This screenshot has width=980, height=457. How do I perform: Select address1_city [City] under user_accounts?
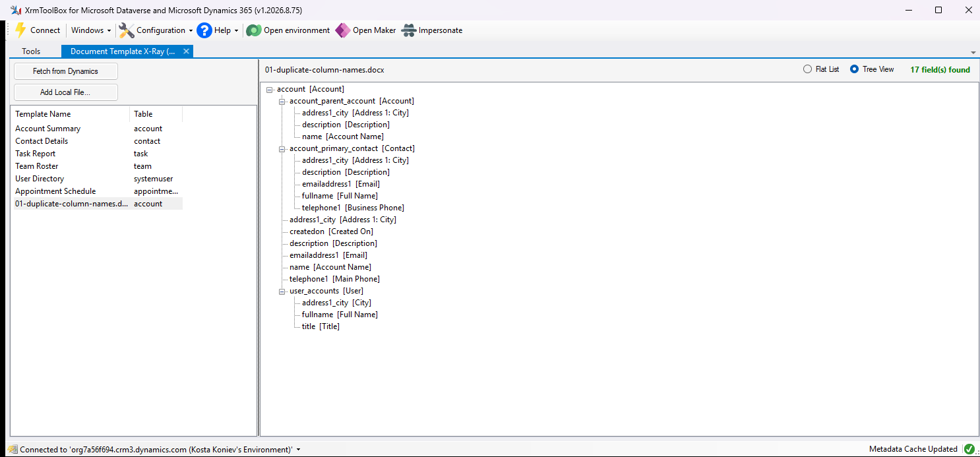pos(336,303)
